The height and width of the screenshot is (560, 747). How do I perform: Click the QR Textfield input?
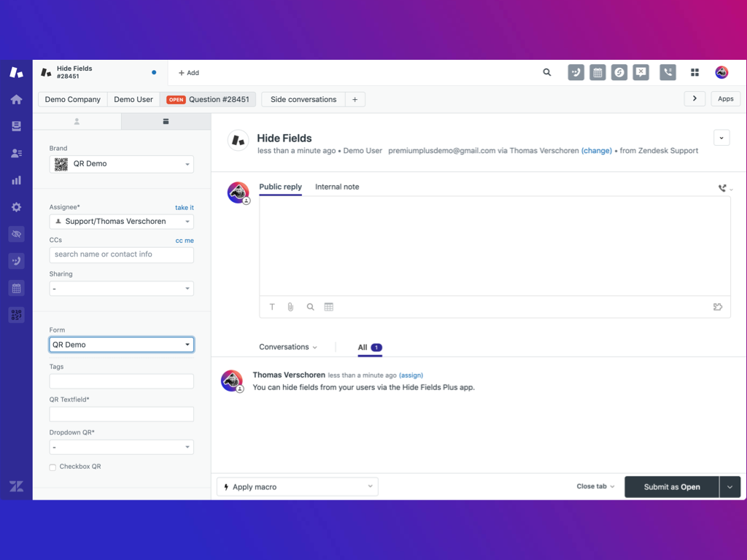pyautogui.click(x=121, y=414)
